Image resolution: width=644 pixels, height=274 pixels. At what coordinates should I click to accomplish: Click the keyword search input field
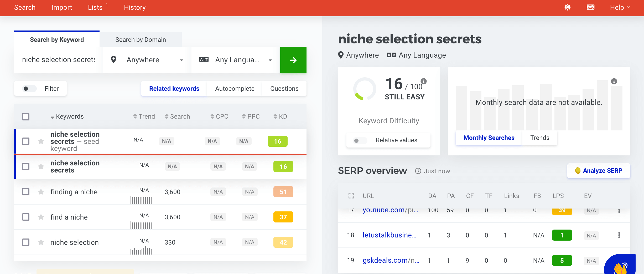pyautogui.click(x=58, y=60)
